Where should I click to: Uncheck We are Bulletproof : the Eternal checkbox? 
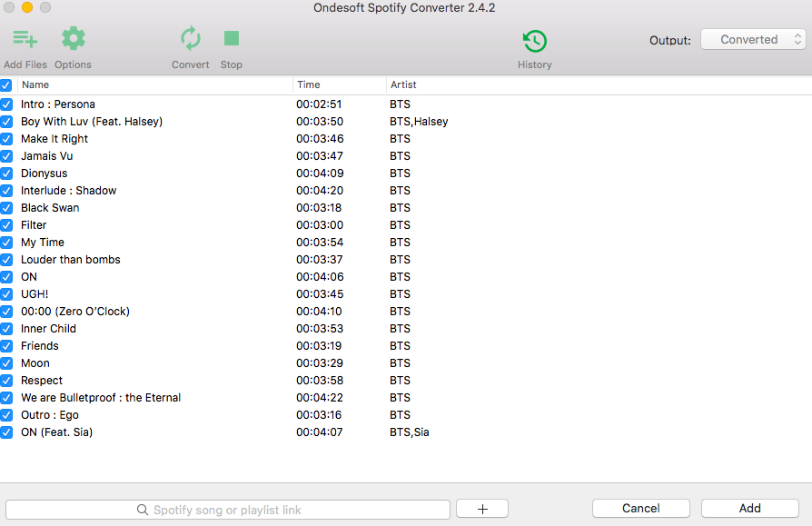click(6, 398)
